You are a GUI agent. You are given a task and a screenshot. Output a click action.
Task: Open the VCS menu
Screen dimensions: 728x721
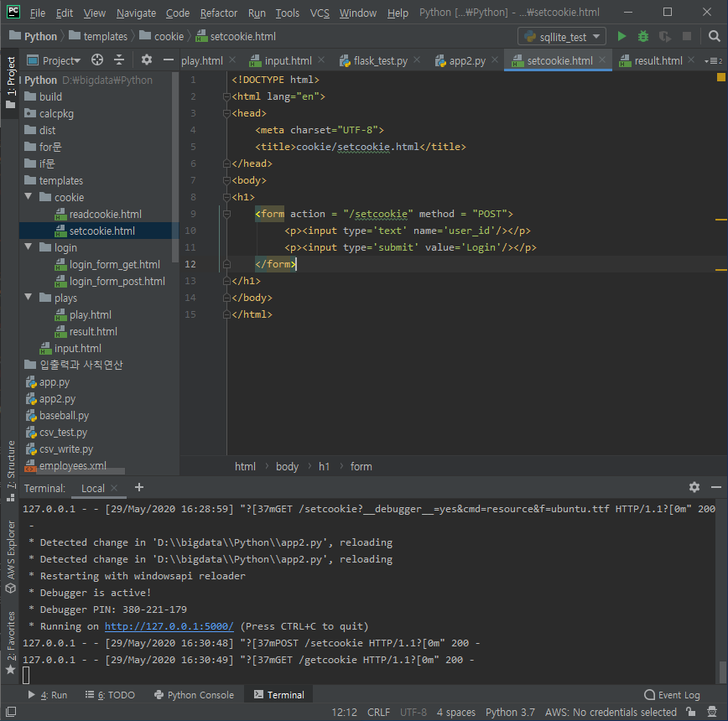click(x=320, y=13)
